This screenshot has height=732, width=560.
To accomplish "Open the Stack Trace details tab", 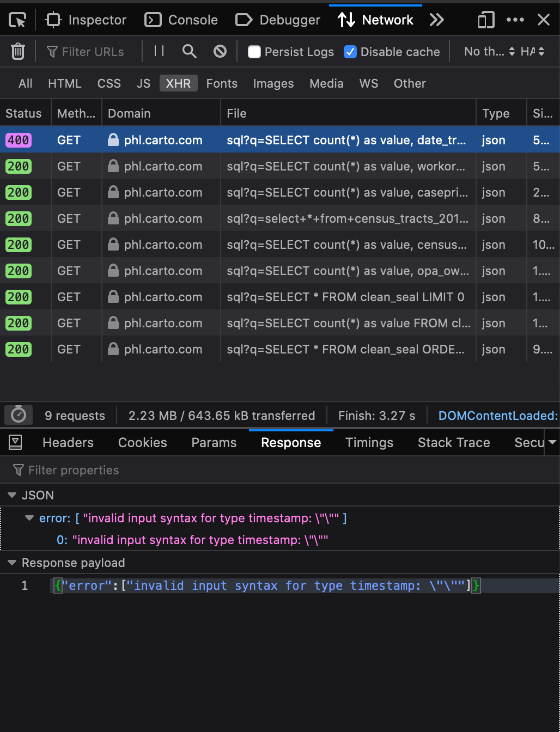I will coord(454,442).
